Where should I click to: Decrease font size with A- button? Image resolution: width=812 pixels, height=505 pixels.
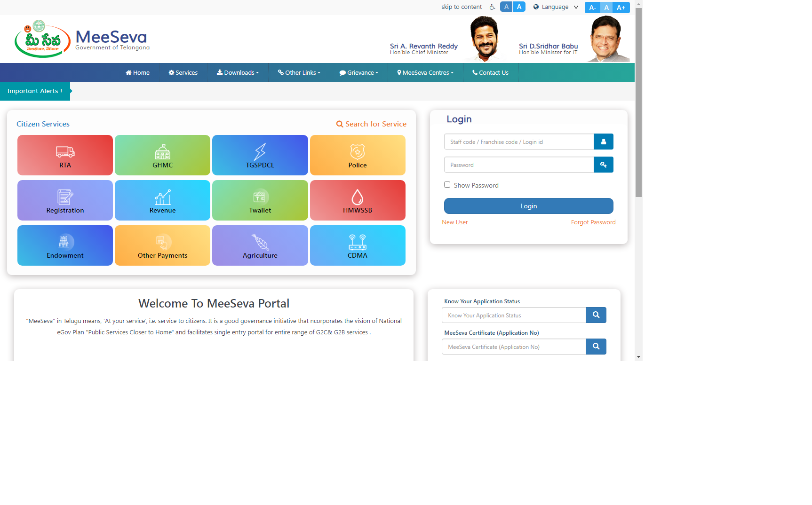pyautogui.click(x=592, y=8)
